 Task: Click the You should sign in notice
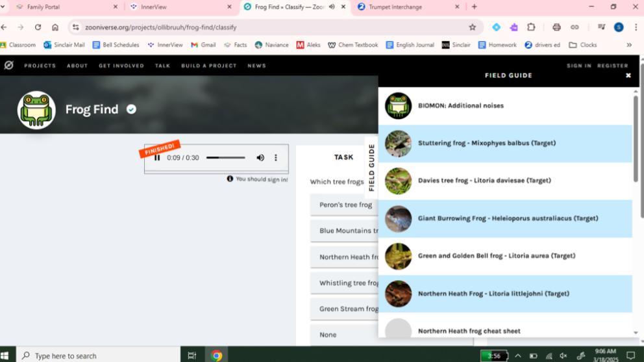[258, 179]
